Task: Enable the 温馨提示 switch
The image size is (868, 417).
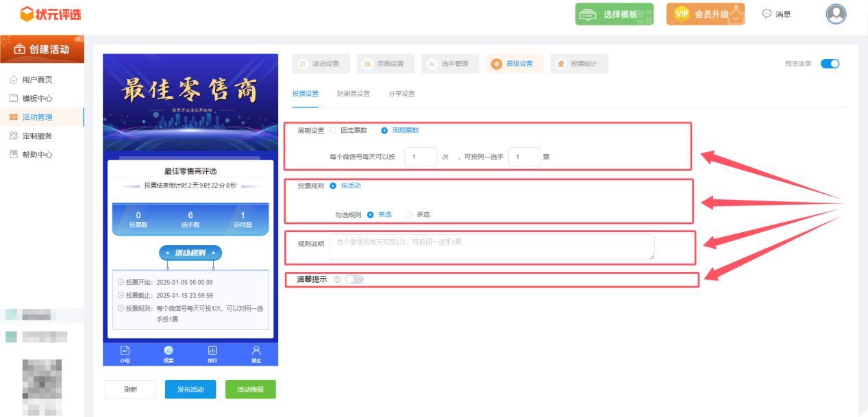Action: (x=355, y=279)
